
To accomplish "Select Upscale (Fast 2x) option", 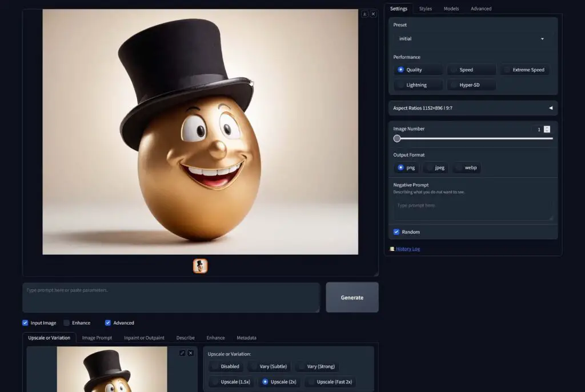I will (x=330, y=382).
